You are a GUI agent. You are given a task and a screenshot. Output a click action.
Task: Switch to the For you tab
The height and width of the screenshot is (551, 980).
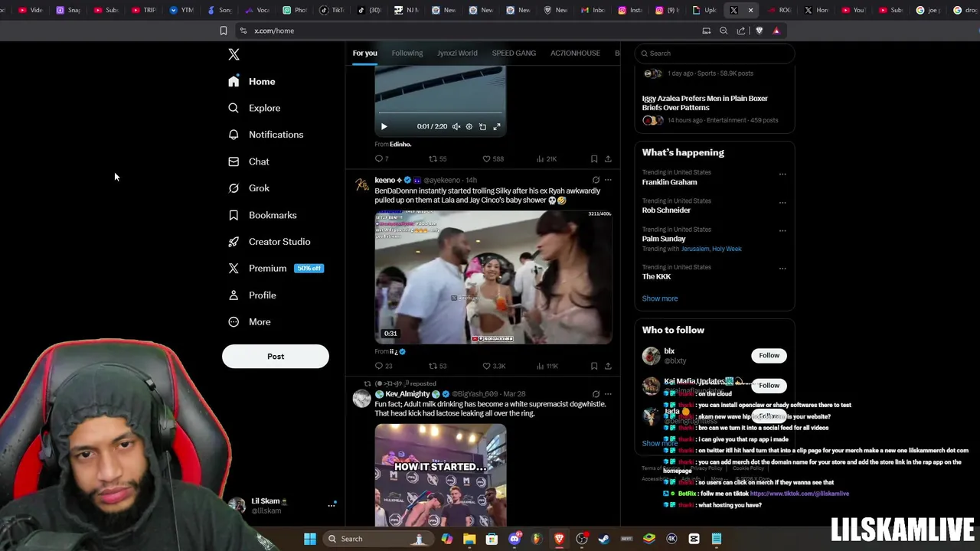click(364, 53)
